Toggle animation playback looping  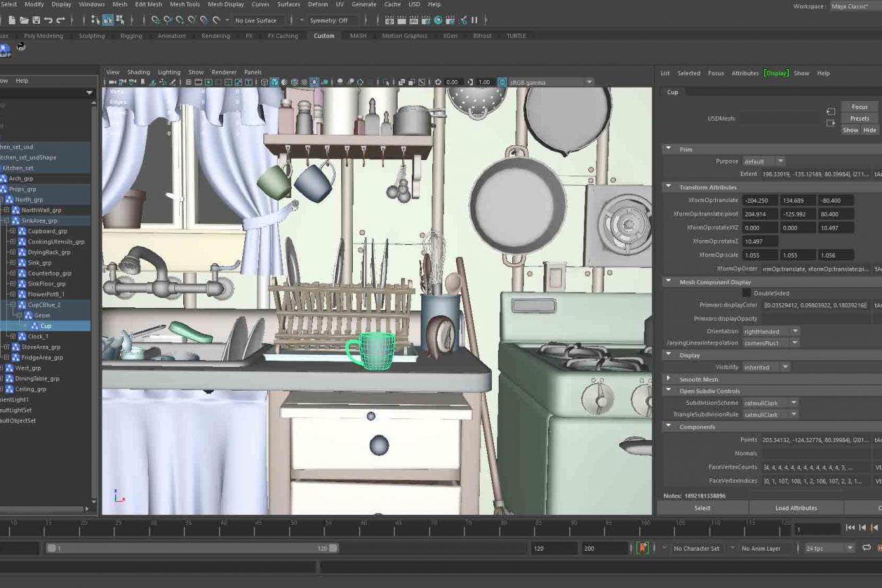pyautogui.click(x=866, y=547)
